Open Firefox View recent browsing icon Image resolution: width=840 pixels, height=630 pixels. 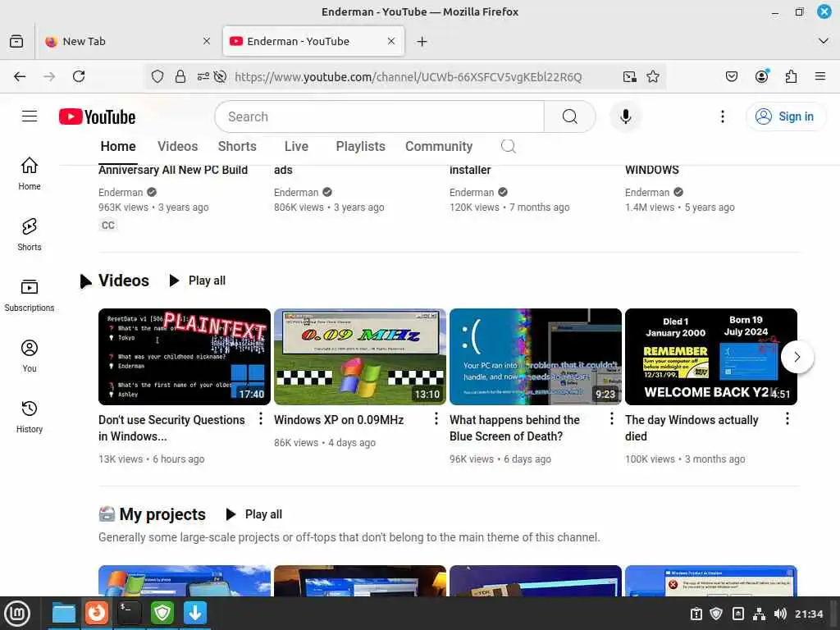[x=16, y=41]
